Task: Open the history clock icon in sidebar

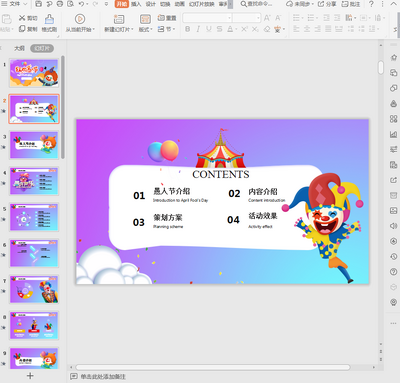Action: pos(394,256)
